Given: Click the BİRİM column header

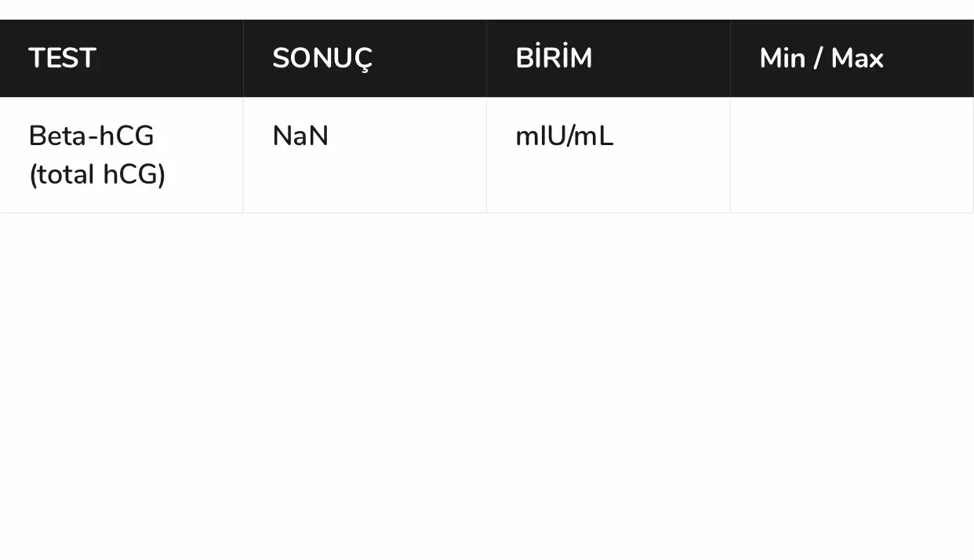Looking at the screenshot, I should tap(554, 59).
